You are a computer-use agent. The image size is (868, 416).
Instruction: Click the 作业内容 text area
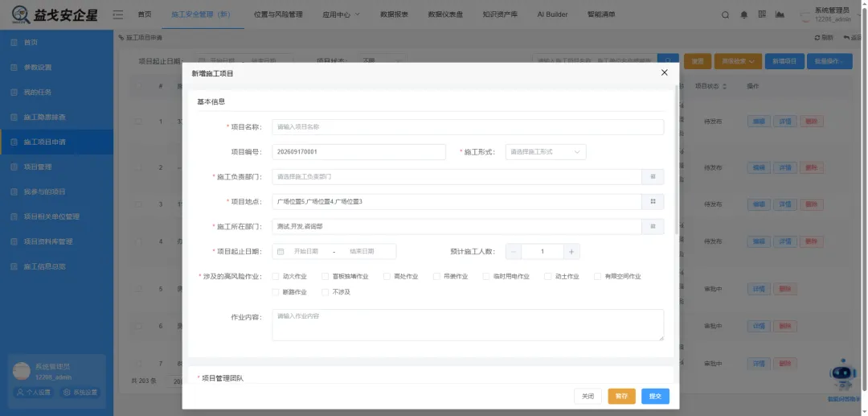click(x=468, y=324)
